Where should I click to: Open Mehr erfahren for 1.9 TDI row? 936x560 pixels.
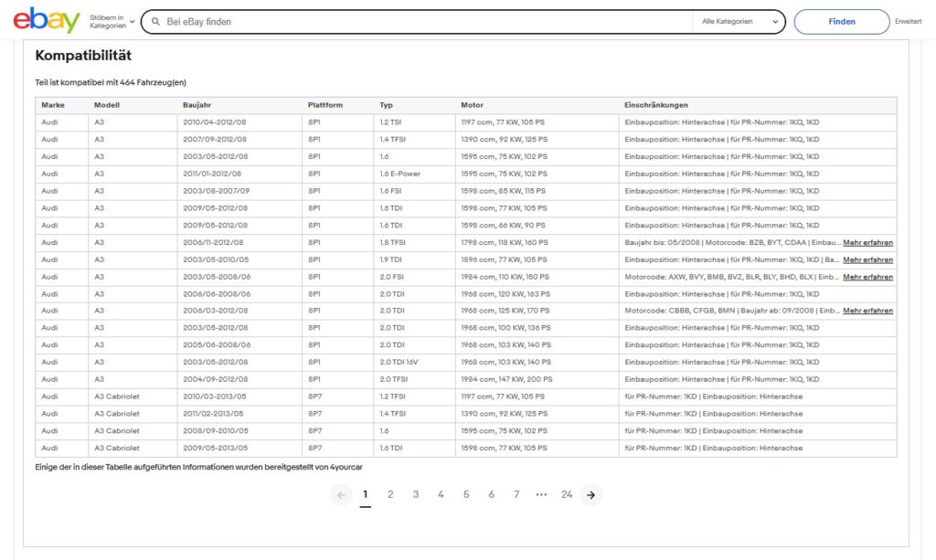pos(867,259)
